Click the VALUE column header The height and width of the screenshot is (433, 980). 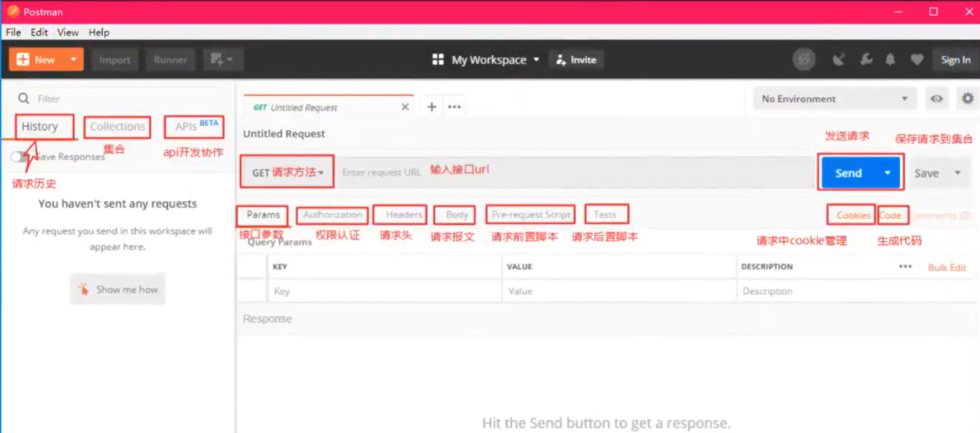[519, 267]
